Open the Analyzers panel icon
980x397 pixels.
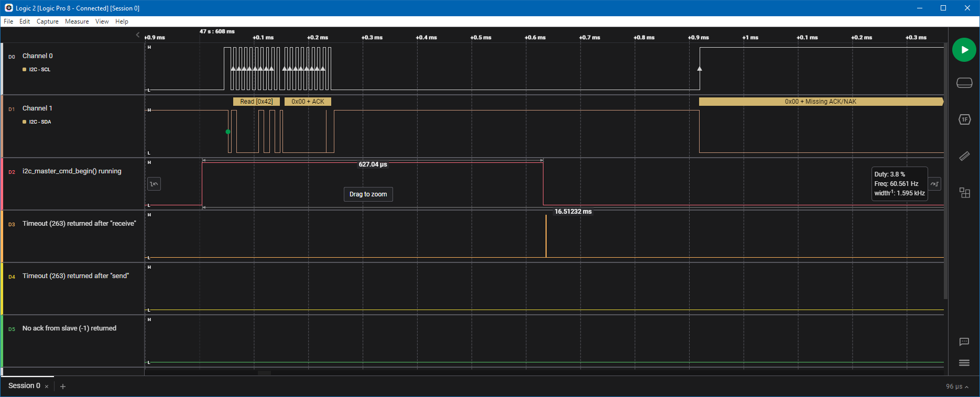[x=964, y=119]
